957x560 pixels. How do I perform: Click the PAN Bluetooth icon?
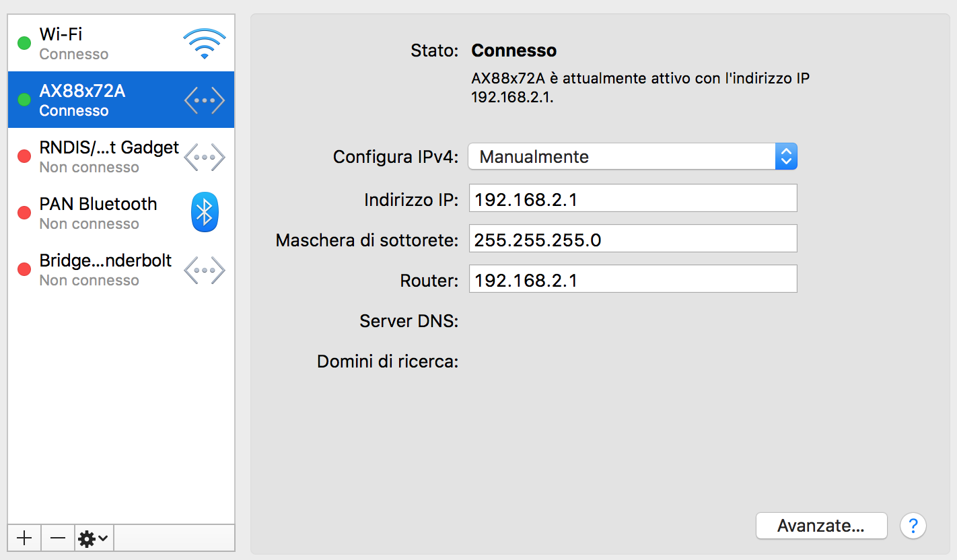point(205,213)
